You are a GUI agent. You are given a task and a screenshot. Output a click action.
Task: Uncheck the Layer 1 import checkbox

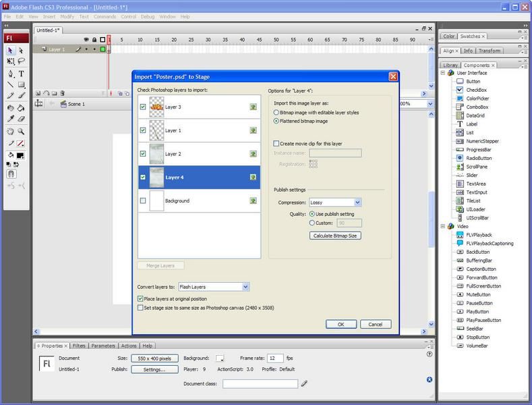pyautogui.click(x=143, y=130)
